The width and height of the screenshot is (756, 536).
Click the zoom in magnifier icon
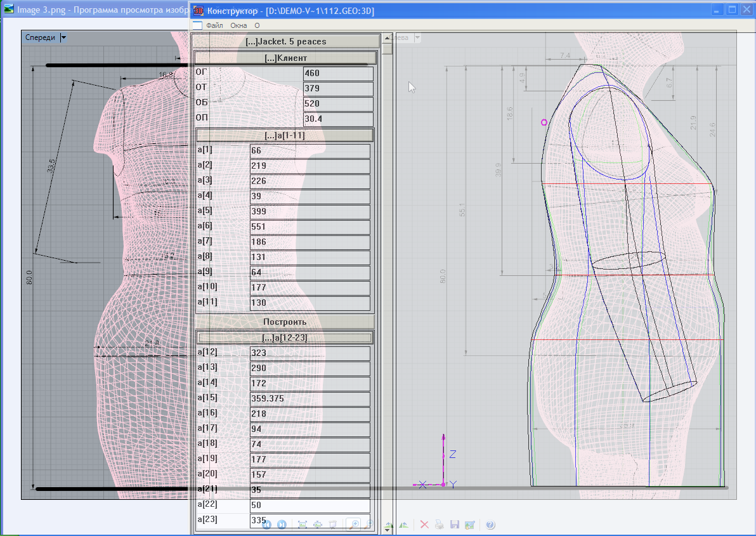(355, 525)
